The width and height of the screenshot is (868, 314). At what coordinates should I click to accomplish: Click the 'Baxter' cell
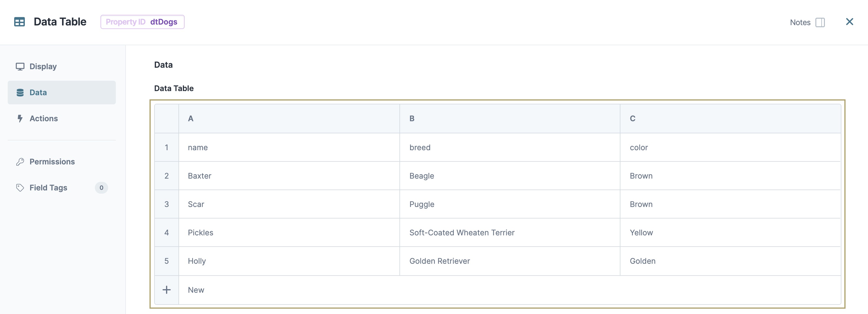coord(289,176)
